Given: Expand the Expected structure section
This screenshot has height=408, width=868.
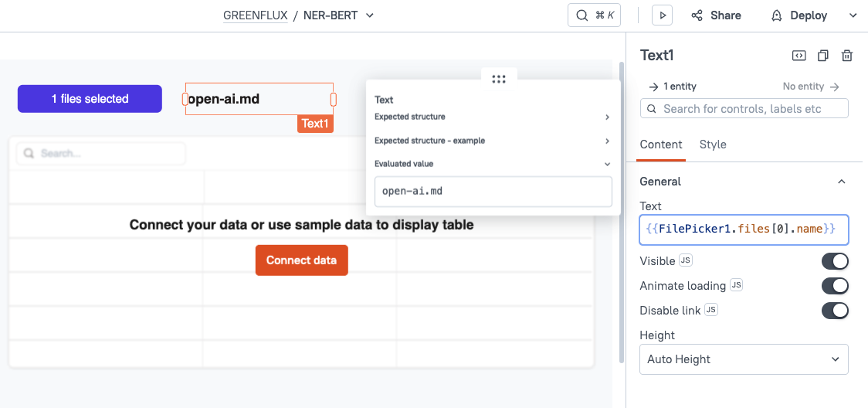Looking at the screenshot, I should [x=492, y=117].
